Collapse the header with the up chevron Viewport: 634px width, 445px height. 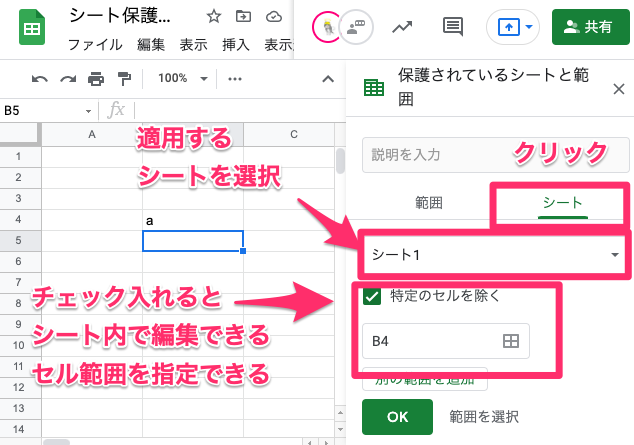coord(326,79)
